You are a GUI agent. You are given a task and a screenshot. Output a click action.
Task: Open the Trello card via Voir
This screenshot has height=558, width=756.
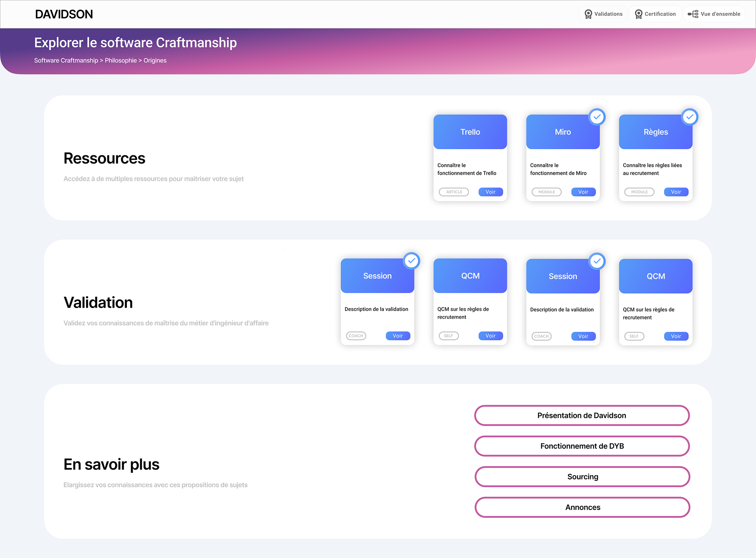(490, 192)
